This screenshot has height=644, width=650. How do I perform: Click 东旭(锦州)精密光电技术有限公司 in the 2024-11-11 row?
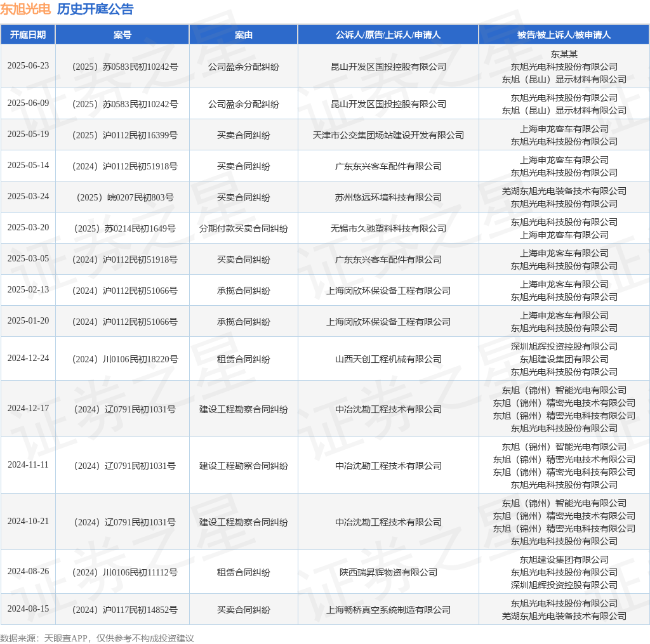[x=564, y=459]
